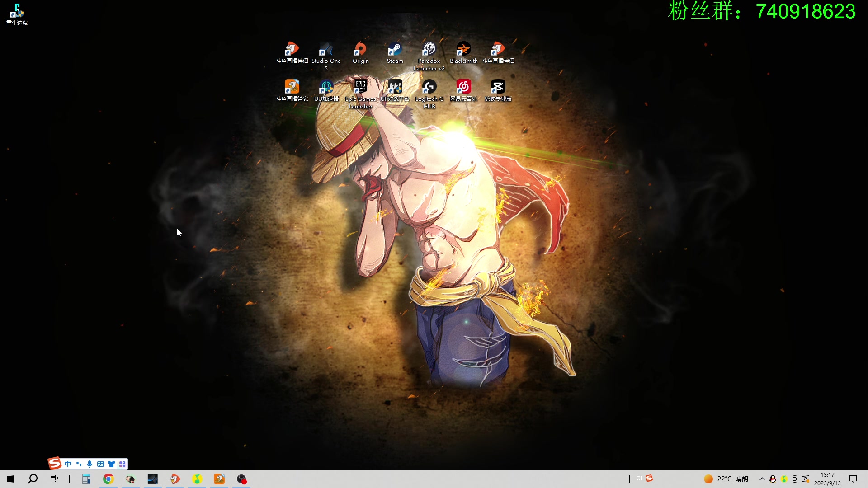Open the QQ Music tray icon
The height and width of the screenshot is (488, 868).
coord(784,479)
